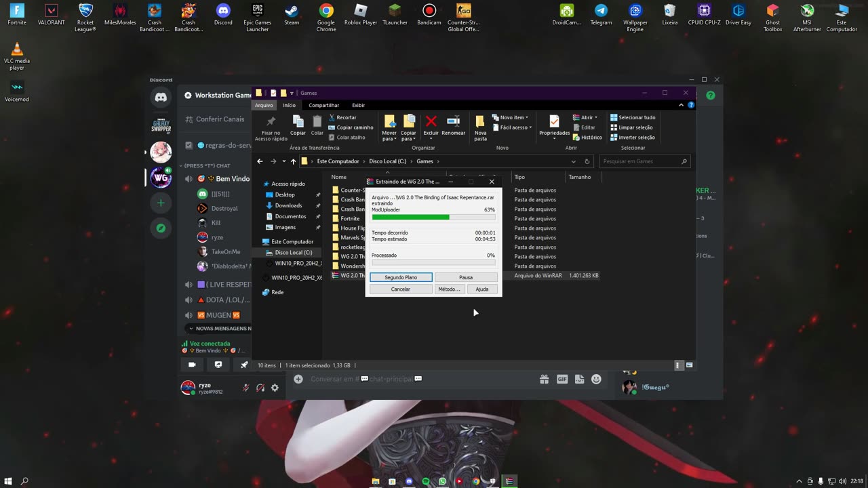Image resolution: width=868 pixels, height=488 pixels.
Task: Open Discord user settings gear
Action: tap(275, 388)
